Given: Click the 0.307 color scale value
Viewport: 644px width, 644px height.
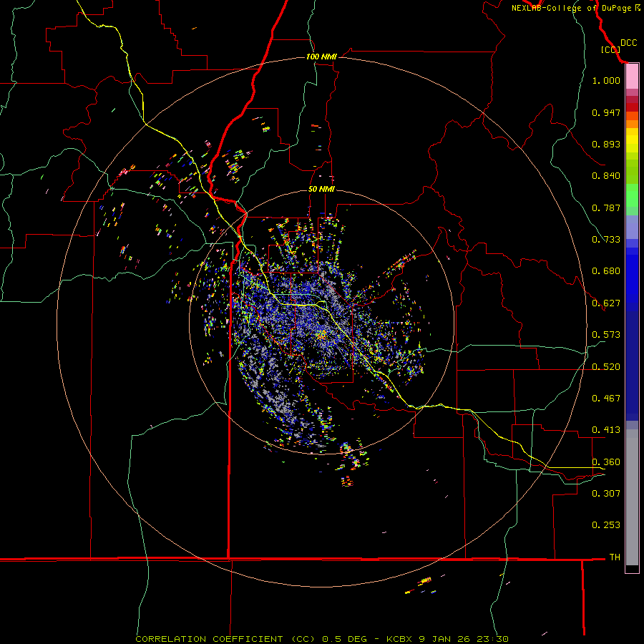Looking at the screenshot, I should 606,493.
